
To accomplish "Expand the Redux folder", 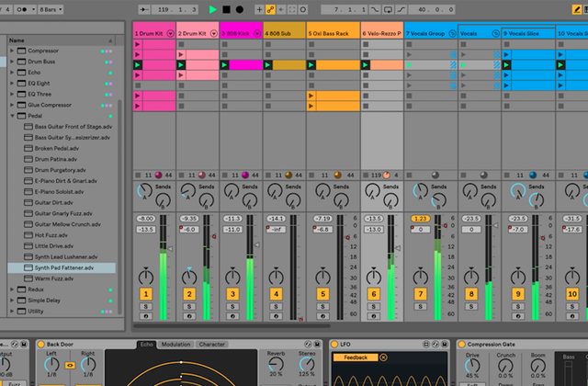I will pyautogui.click(x=12, y=289).
